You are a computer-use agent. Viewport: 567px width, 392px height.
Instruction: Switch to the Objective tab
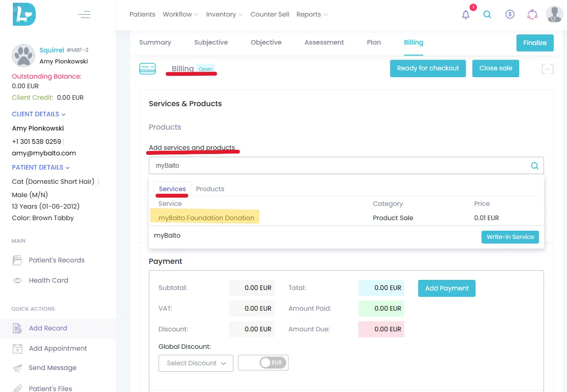pyautogui.click(x=266, y=42)
